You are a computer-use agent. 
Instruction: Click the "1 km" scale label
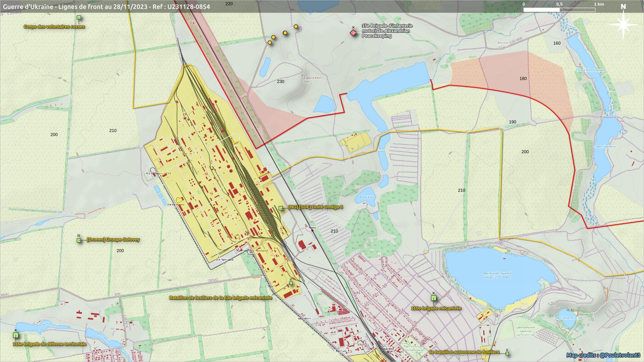(599, 4)
